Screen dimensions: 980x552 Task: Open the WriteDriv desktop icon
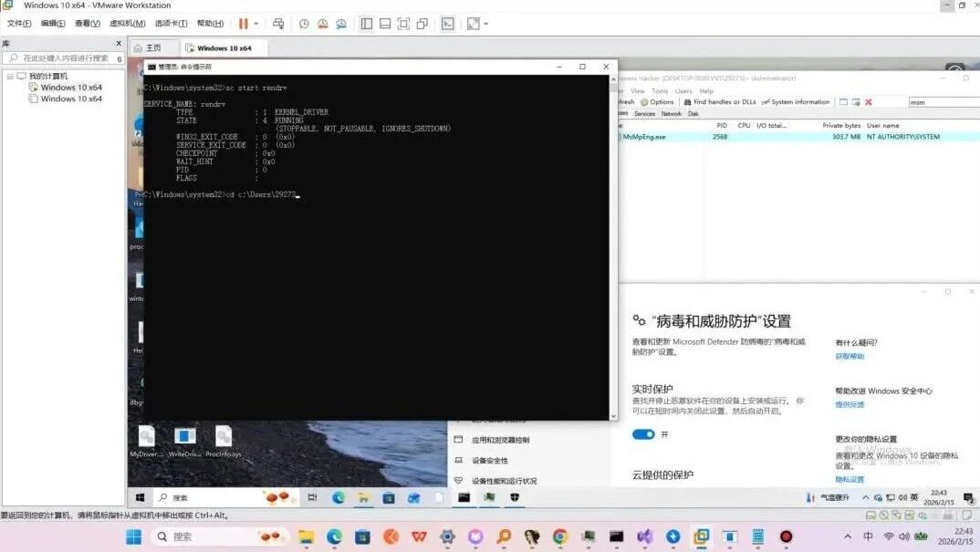click(185, 441)
